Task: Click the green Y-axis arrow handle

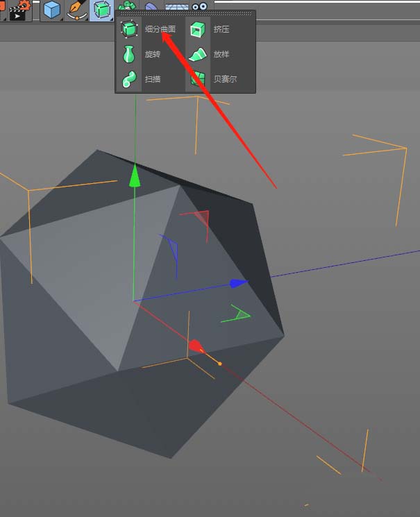Action: point(134,176)
